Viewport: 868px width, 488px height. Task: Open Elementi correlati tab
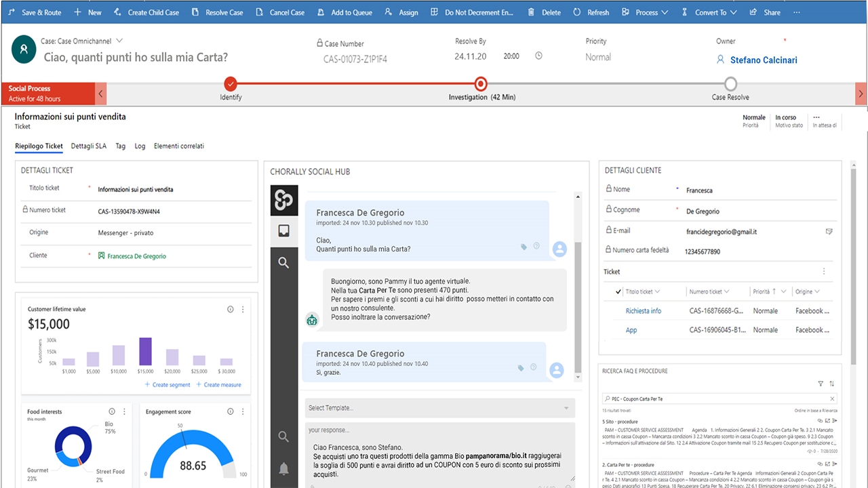[x=179, y=146]
